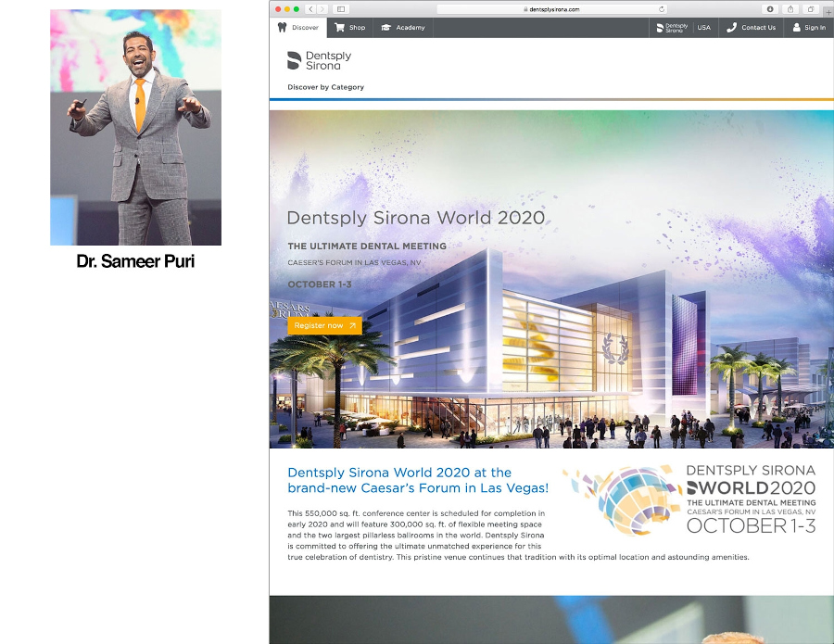Toggle the Safari sidebar button
This screenshot has height=644, width=834.
click(341, 9)
